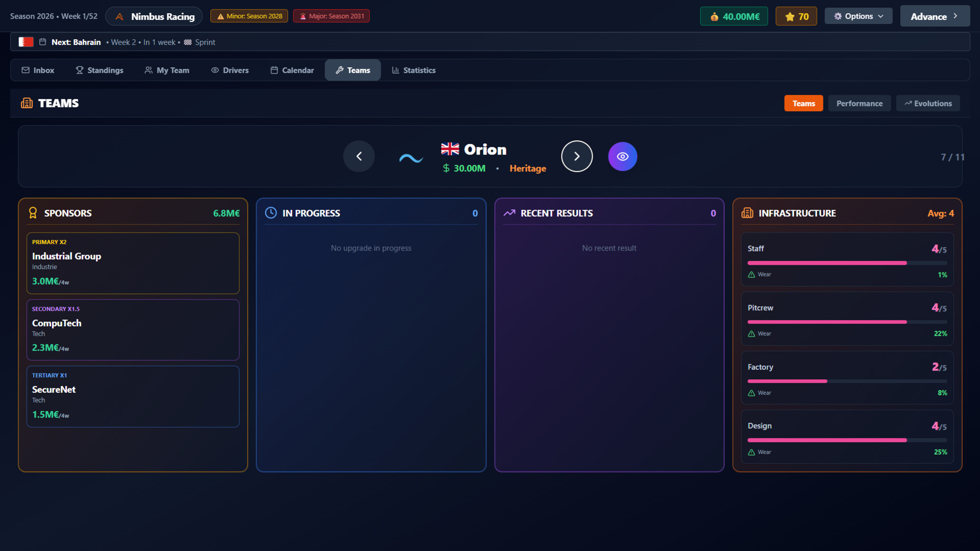The height and width of the screenshot is (551, 980).
Task: Open the Major: Season 2031 alert
Action: point(331,16)
